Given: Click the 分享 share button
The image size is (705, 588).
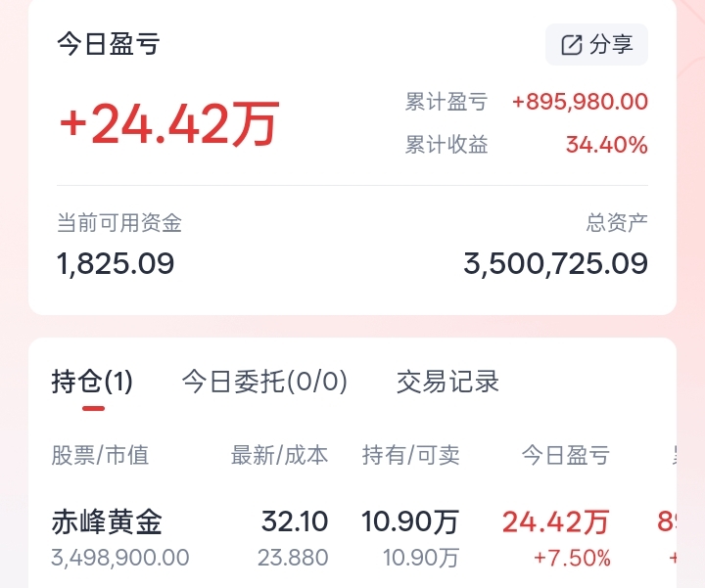Looking at the screenshot, I should coord(596,45).
